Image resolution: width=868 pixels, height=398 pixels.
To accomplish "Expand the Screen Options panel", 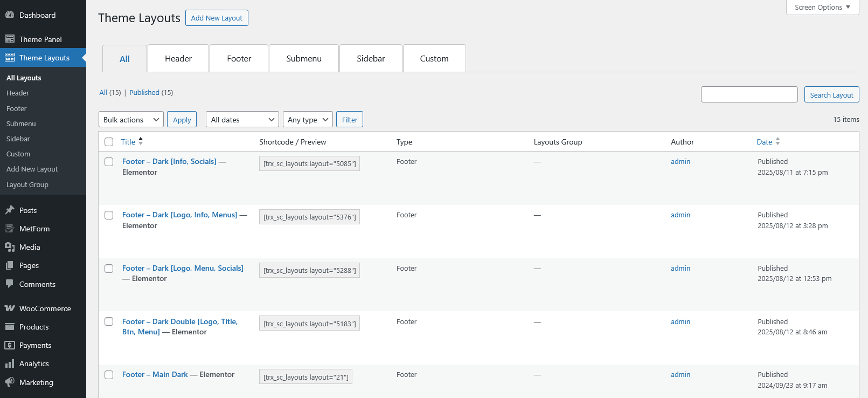I will coord(822,8).
